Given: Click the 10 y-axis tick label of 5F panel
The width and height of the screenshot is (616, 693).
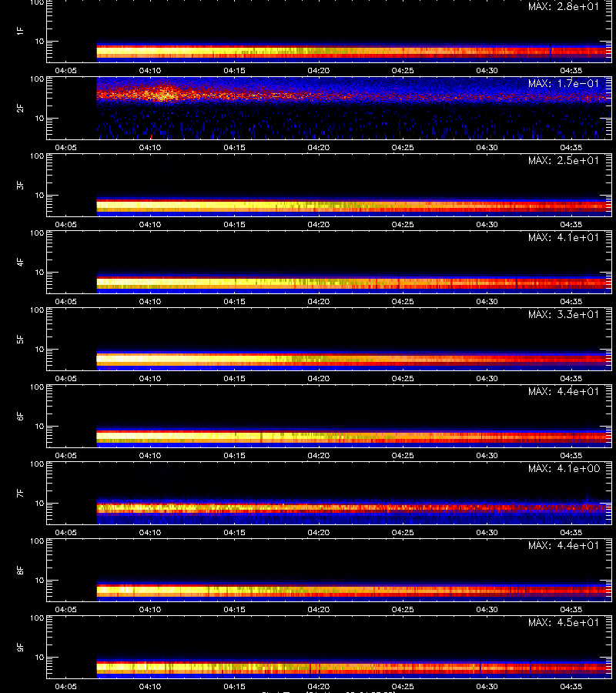Looking at the screenshot, I should pos(40,349).
